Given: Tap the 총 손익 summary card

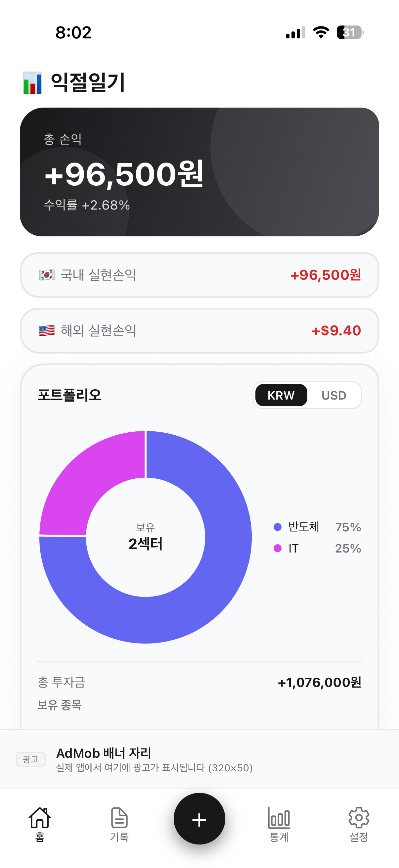Looking at the screenshot, I should pos(199,172).
